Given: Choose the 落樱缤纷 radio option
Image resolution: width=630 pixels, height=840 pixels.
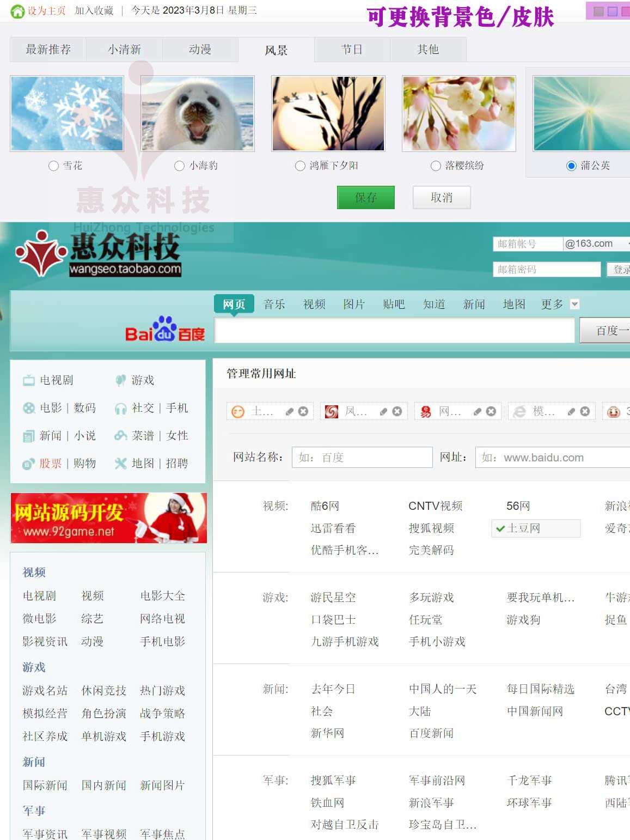Looking at the screenshot, I should click(x=436, y=166).
